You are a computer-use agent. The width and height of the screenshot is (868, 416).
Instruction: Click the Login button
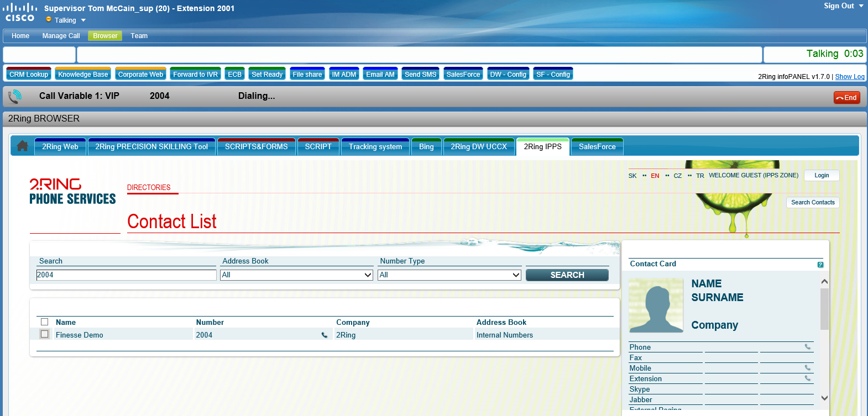[x=822, y=175]
